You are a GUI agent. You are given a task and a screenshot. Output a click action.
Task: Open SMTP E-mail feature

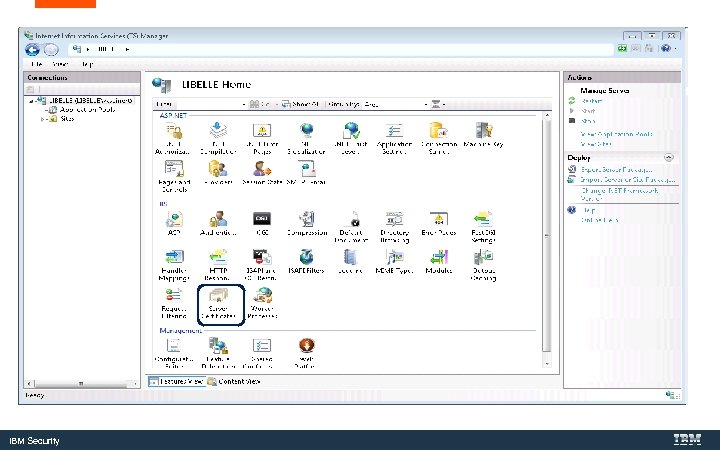pyautogui.click(x=306, y=173)
